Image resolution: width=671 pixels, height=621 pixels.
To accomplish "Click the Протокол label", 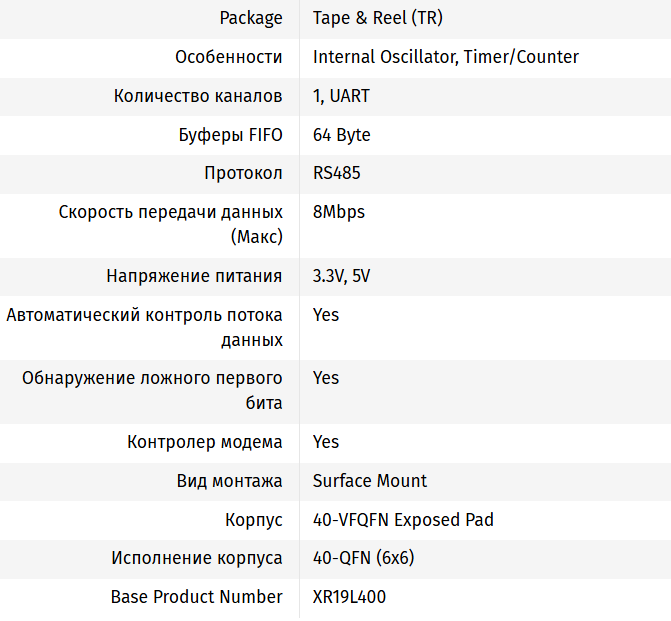I will coord(243,173).
